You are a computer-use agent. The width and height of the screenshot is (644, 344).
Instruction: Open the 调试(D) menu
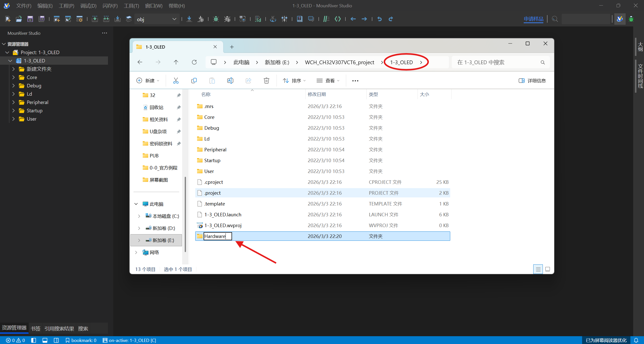pos(88,6)
